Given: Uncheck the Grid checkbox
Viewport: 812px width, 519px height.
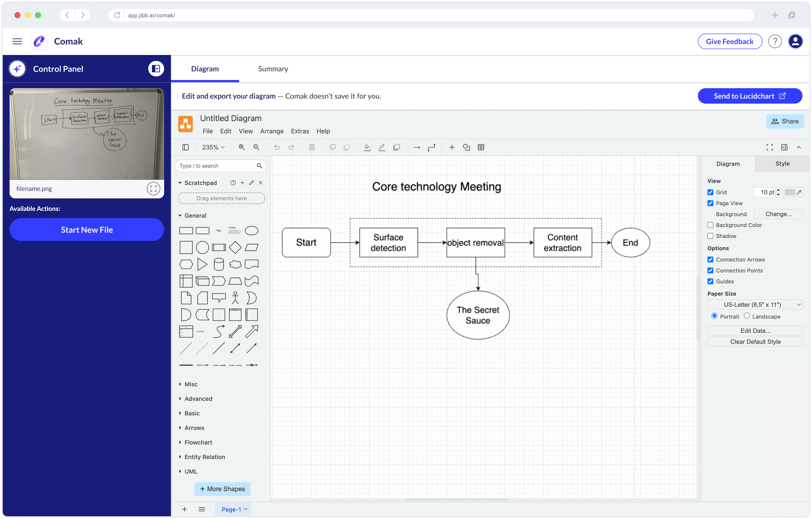Looking at the screenshot, I should point(711,192).
